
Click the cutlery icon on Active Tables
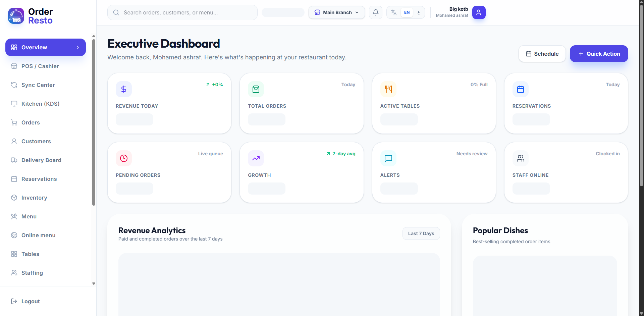tap(388, 89)
